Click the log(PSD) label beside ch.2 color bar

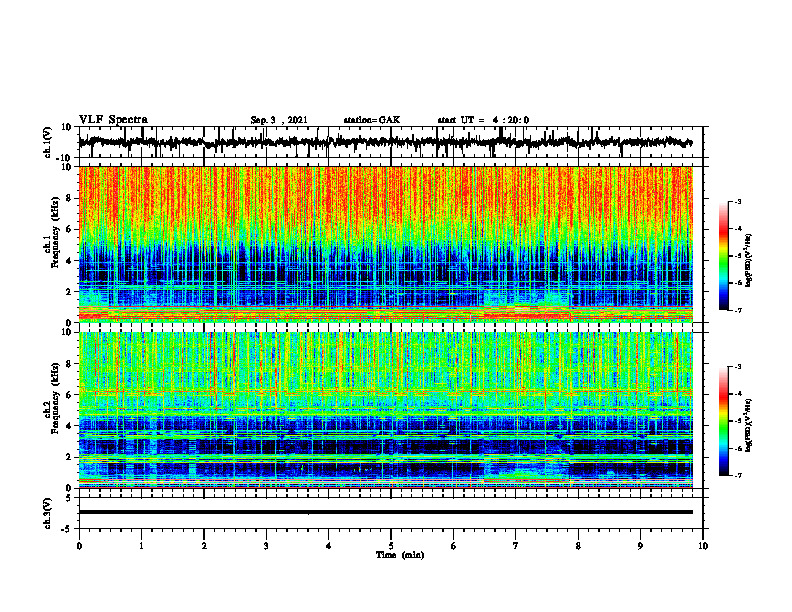(x=749, y=425)
